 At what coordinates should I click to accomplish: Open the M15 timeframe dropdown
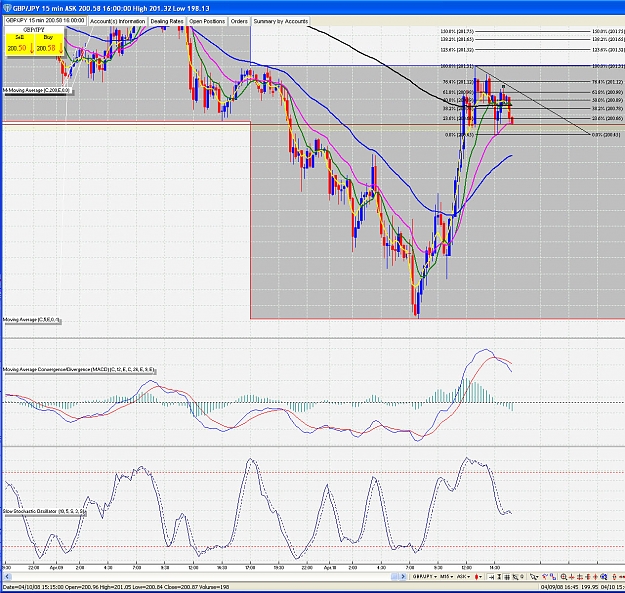pyautogui.click(x=446, y=577)
